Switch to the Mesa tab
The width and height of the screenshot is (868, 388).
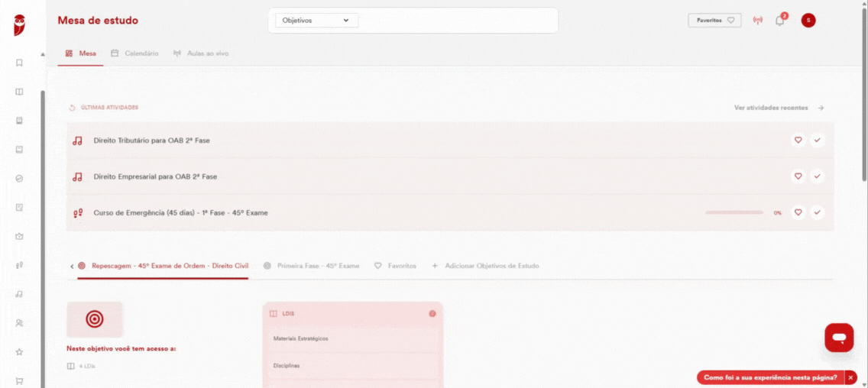click(x=81, y=53)
